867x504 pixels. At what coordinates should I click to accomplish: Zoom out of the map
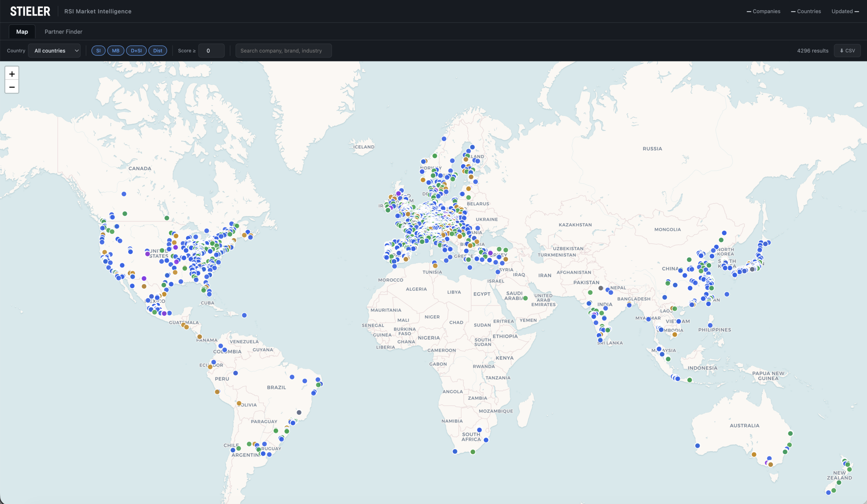[x=12, y=87]
